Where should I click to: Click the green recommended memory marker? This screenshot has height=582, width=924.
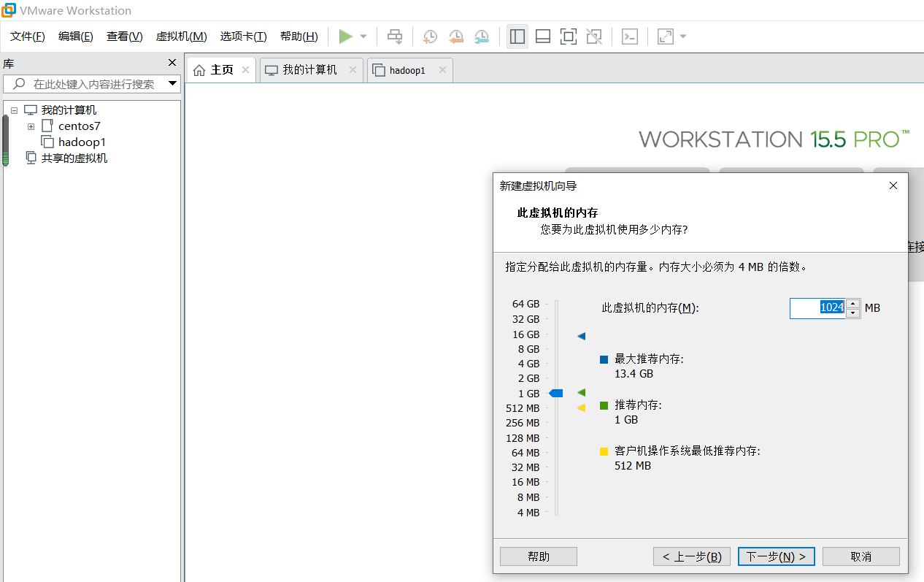tap(582, 393)
